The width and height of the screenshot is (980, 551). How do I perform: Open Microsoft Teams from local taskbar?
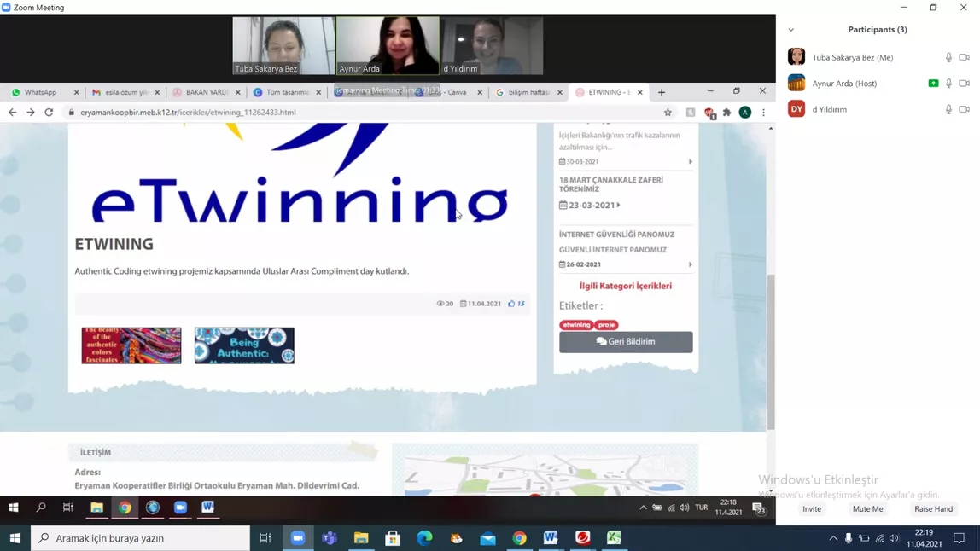pos(330,538)
